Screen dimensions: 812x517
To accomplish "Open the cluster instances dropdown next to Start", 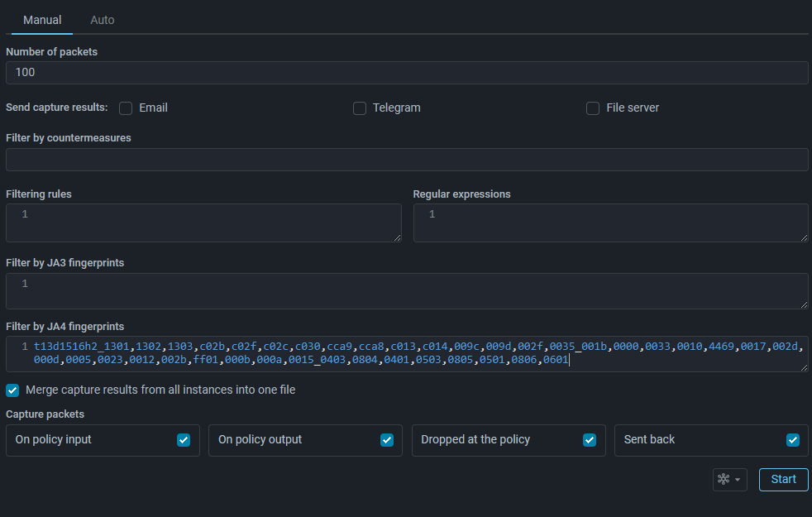I will pyautogui.click(x=729, y=480).
